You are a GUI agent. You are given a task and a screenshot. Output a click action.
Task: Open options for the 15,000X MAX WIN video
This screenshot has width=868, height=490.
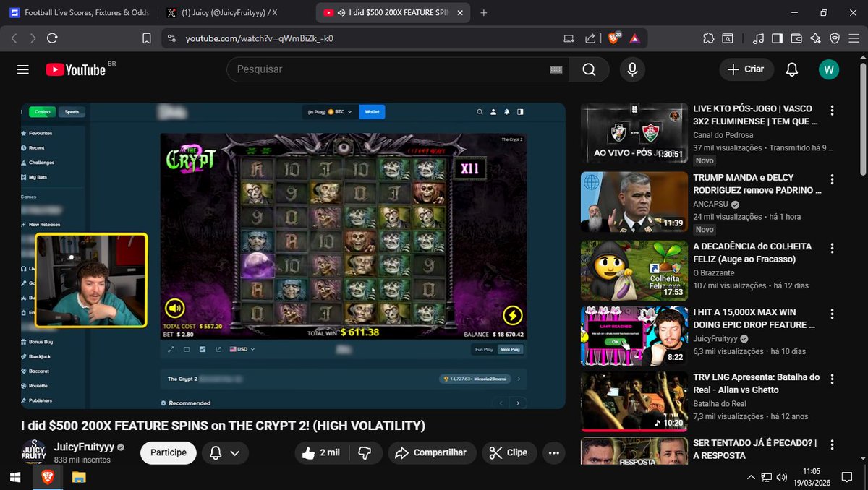[x=832, y=313]
